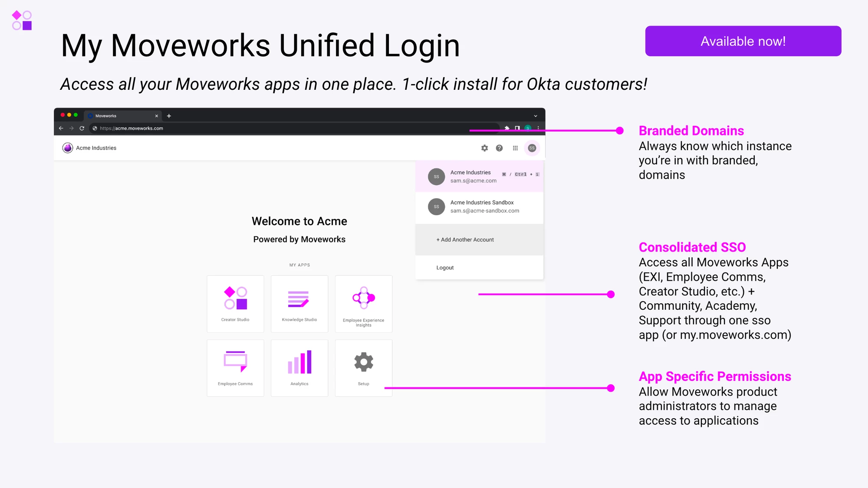Open the Analytics app tile

click(299, 368)
